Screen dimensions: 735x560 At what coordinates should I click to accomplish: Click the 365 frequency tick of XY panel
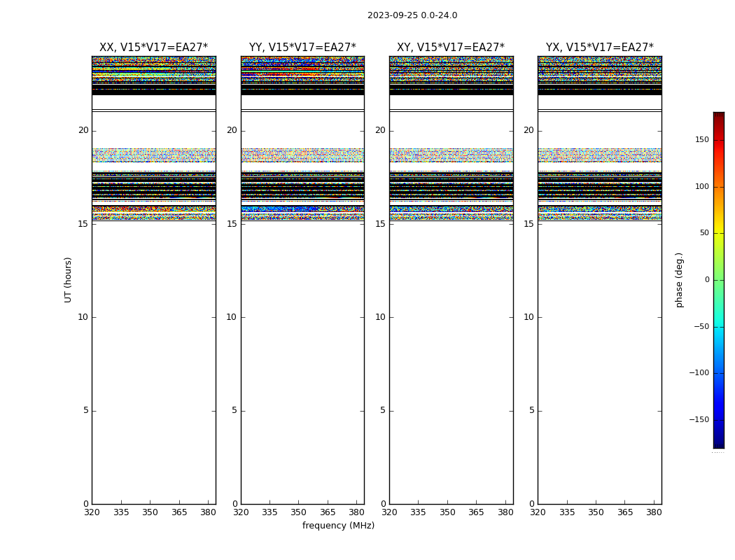point(476,512)
